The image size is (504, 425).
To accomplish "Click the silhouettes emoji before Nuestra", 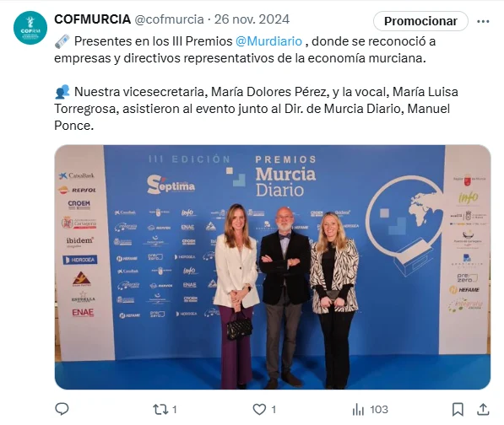I will pyautogui.click(x=62, y=92).
